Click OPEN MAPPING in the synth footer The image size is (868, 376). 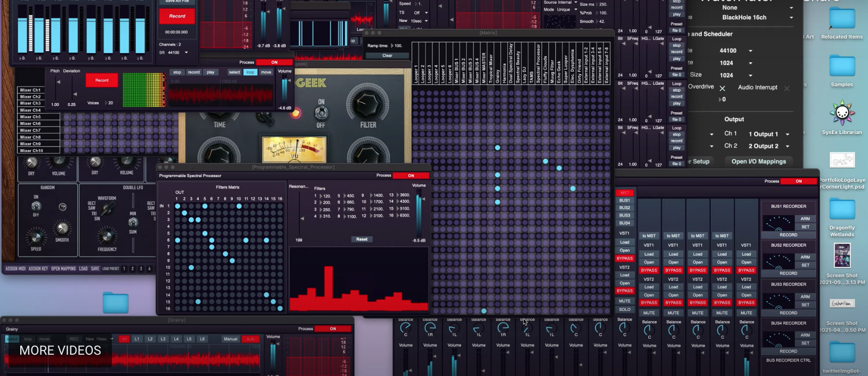coord(63,268)
